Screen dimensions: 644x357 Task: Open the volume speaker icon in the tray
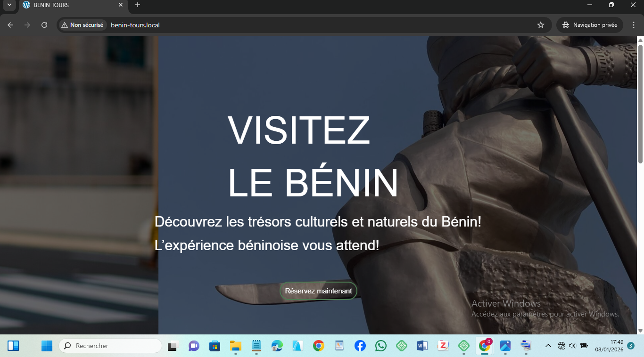572,346
